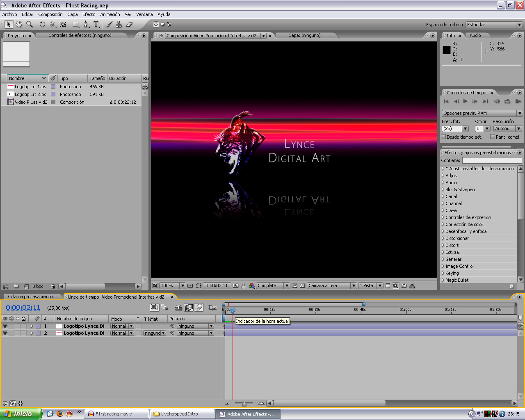Screen dimensions: 525x420
Task: Expand layer 1 properties triangle
Action: click(x=32, y=326)
